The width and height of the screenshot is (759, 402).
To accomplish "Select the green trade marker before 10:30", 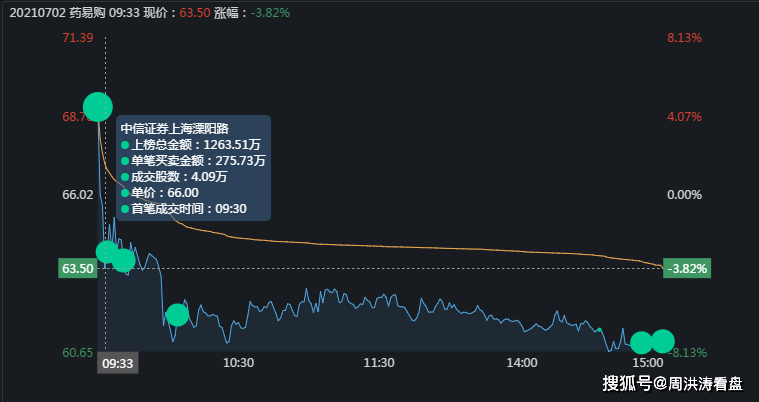I will pyautogui.click(x=177, y=314).
